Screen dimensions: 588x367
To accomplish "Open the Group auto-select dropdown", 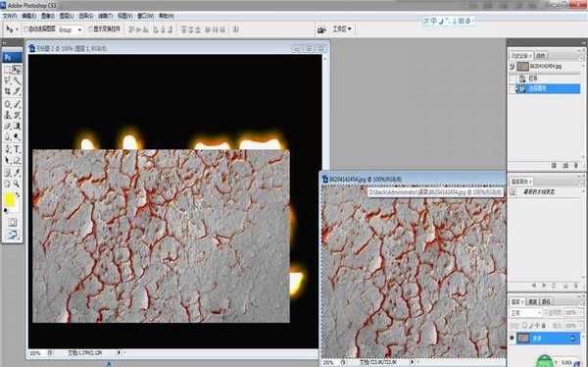I will [x=71, y=29].
